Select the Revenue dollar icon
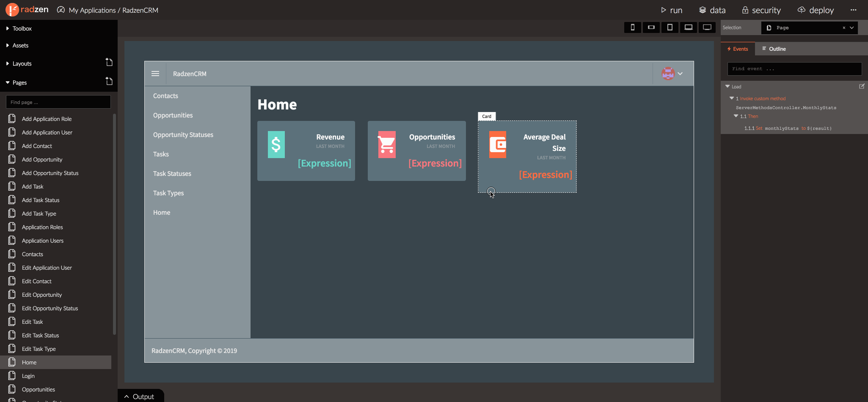 tap(276, 145)
